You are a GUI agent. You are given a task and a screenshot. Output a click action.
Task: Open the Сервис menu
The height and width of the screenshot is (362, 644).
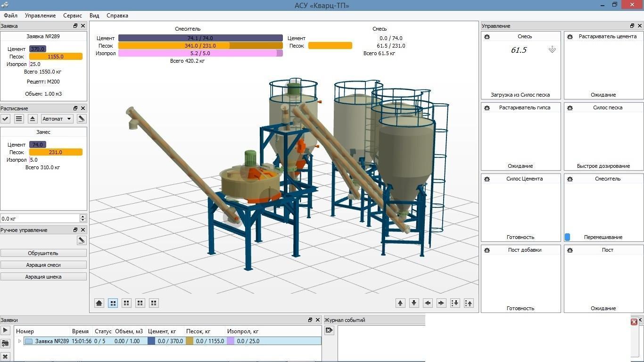[73, 16]
